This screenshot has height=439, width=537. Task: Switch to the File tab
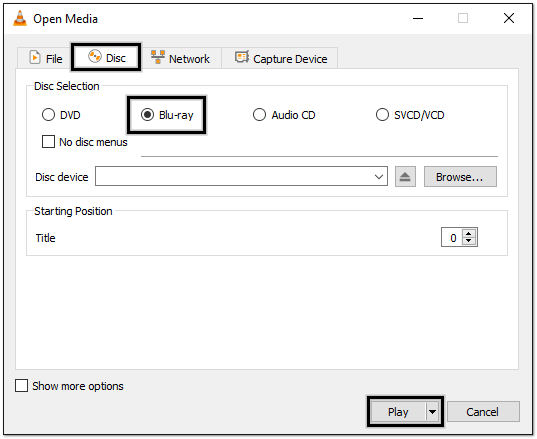tap(46, 58)
